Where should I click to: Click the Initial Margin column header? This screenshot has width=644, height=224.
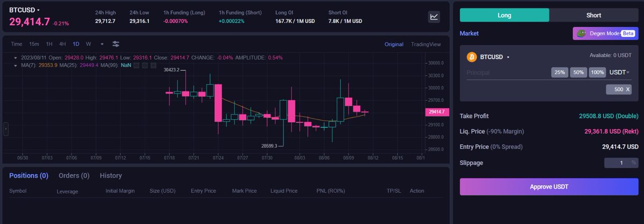pyautogui.click(x=120, y=191)
